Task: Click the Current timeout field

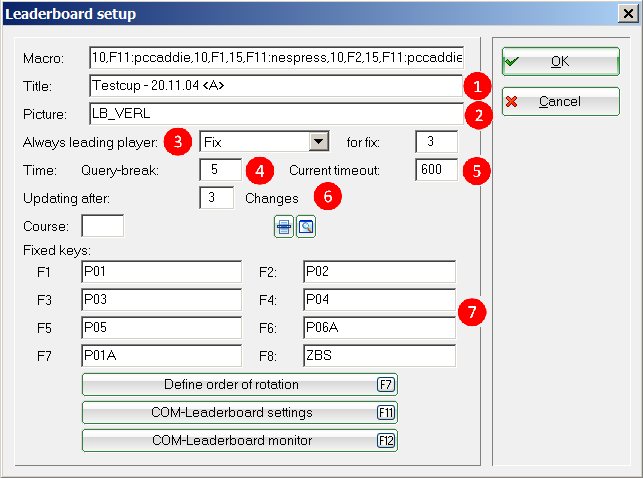Action: coord(436,170)
